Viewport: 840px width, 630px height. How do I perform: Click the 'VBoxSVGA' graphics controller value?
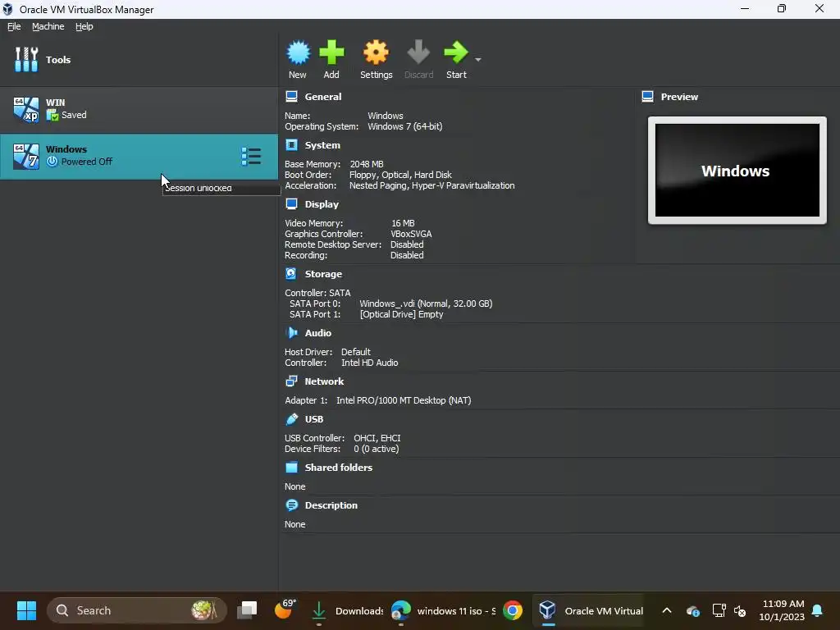411,234
